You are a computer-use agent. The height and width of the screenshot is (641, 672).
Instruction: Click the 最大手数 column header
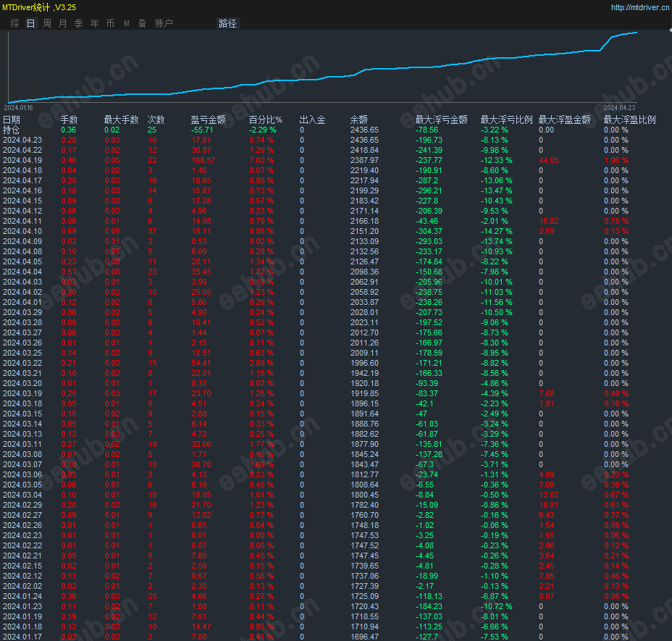coord(121,120)
